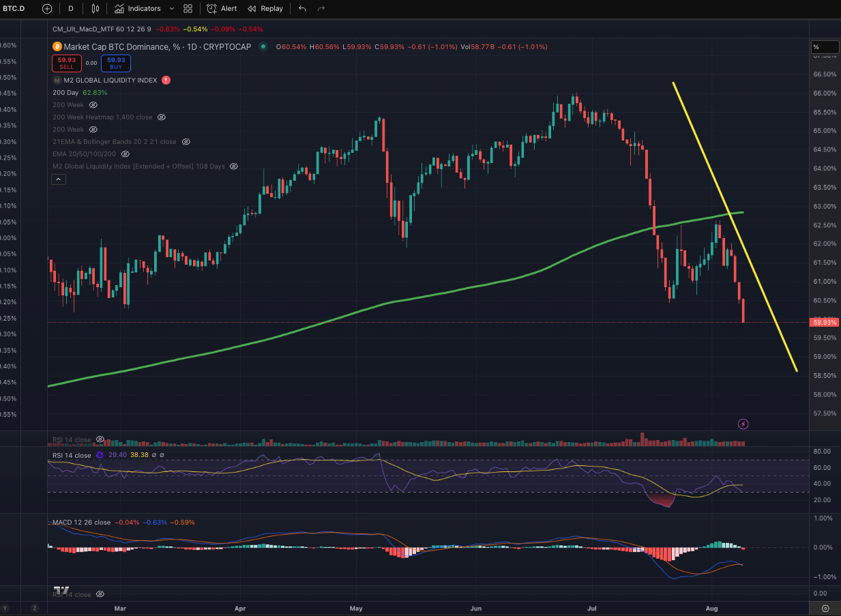The width and height of the screenshot is (841, 616).
Task: Click the Bitcoin logo beside Market Cap title
Action: (57, 46)
